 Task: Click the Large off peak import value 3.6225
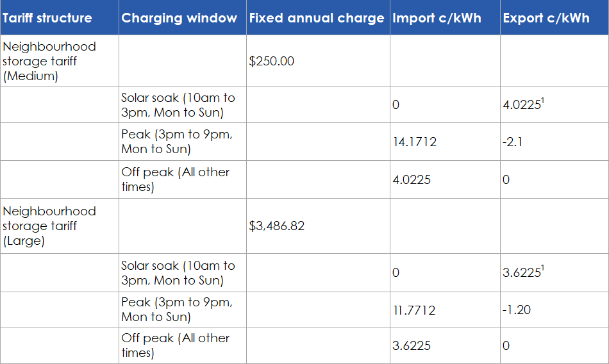point(412,345)
